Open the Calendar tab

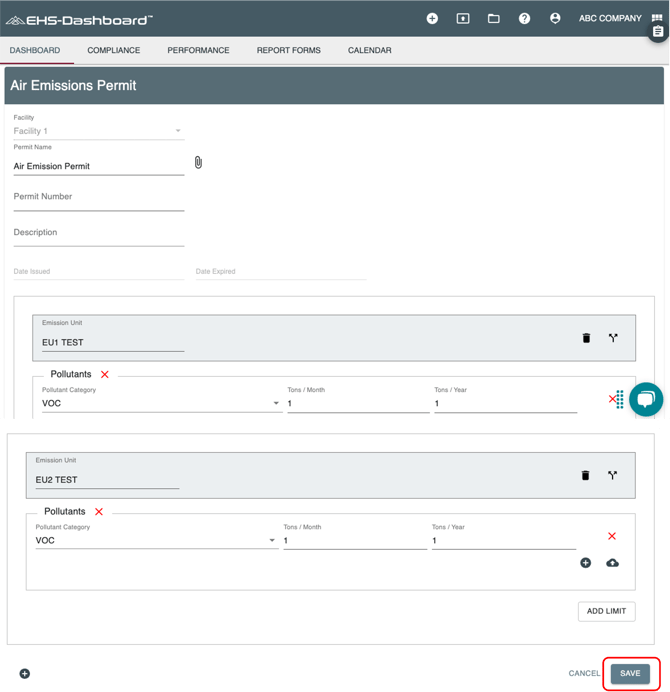369,50
